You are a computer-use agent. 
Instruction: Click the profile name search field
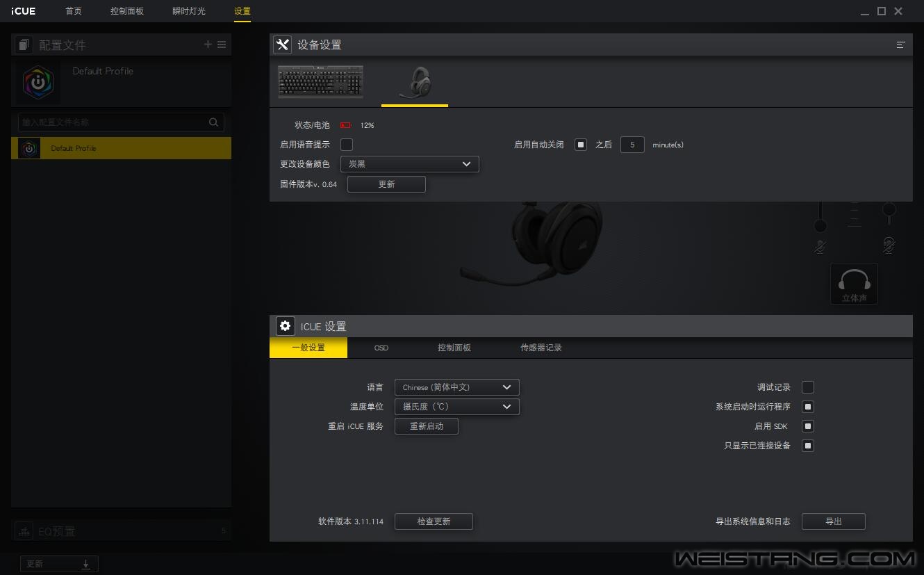pos(121,122)
